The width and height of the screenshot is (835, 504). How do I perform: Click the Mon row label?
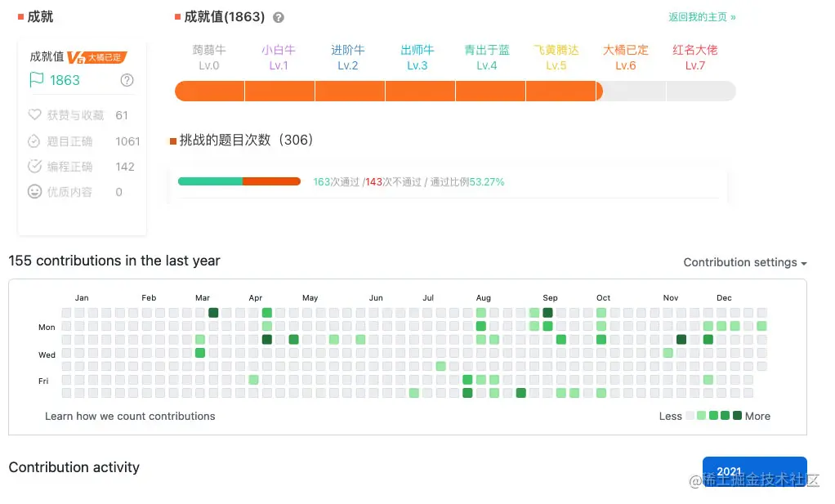click(47, 327)
